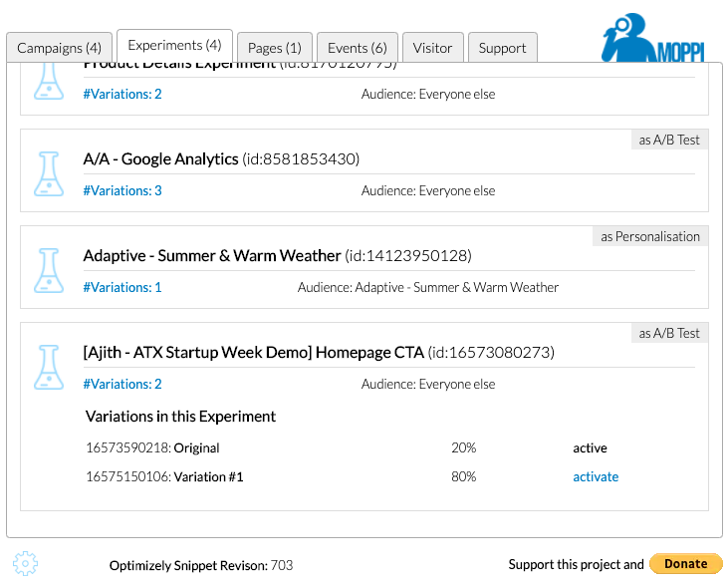The image size is (728, 587).
Task: Go to the Events (6) tab
Action: click(x=358, y=48)
